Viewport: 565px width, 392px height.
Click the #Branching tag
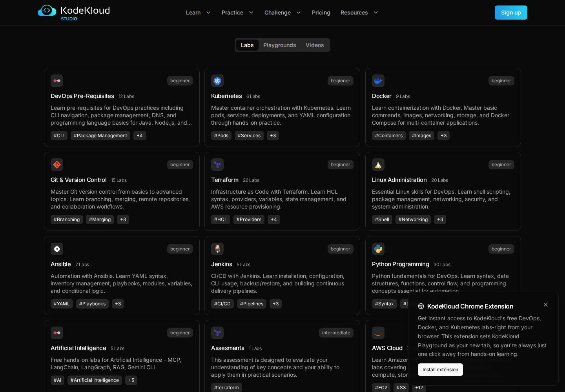pos(67,220)
